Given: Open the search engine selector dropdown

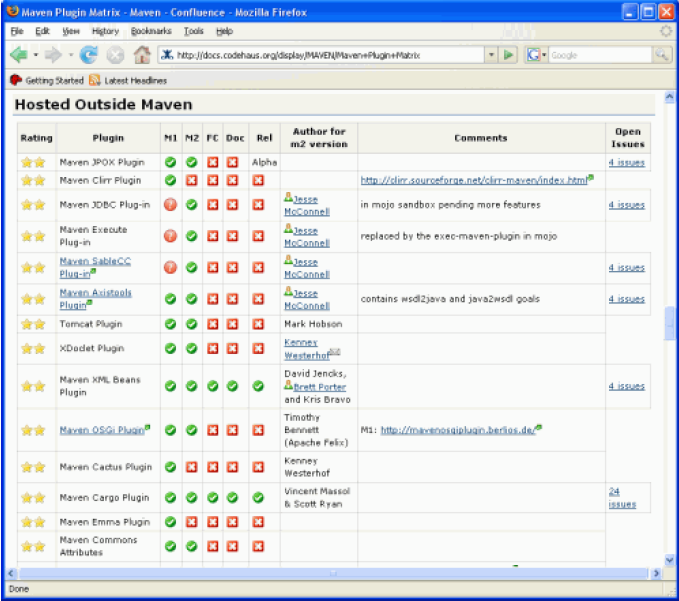Looking at the screenshot, I should (544, 55).
